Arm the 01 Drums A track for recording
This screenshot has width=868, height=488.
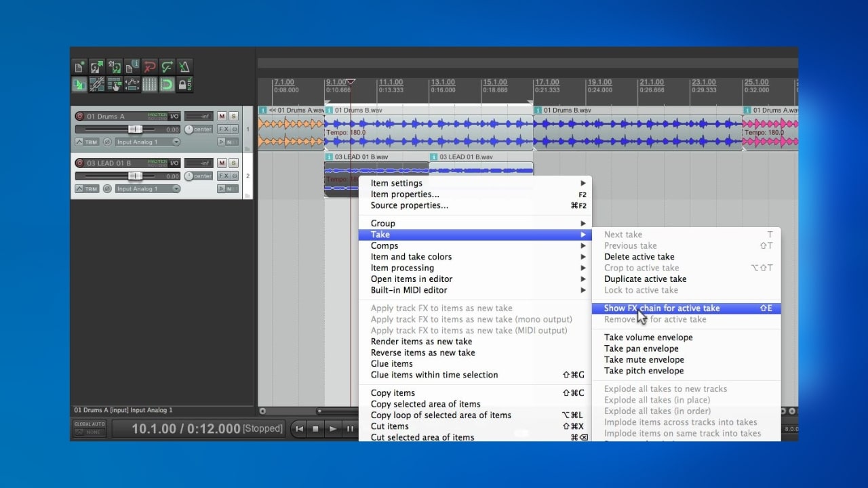[80, 117]
